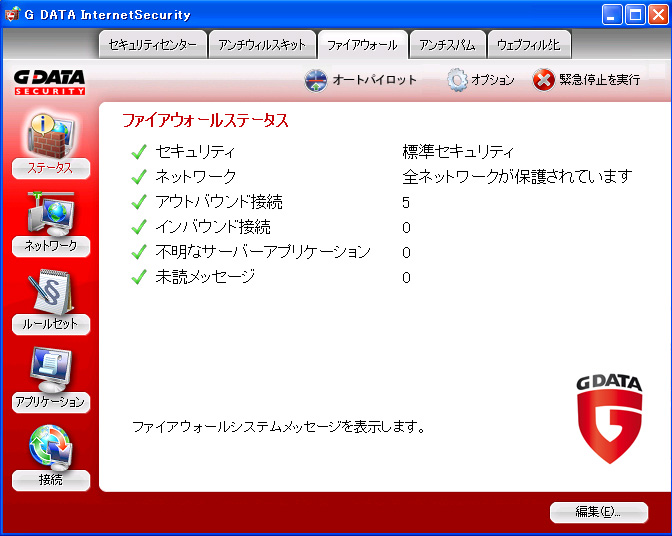Screen dimensions: 672x536
Task: Open オプション text link
Action: 492,80
